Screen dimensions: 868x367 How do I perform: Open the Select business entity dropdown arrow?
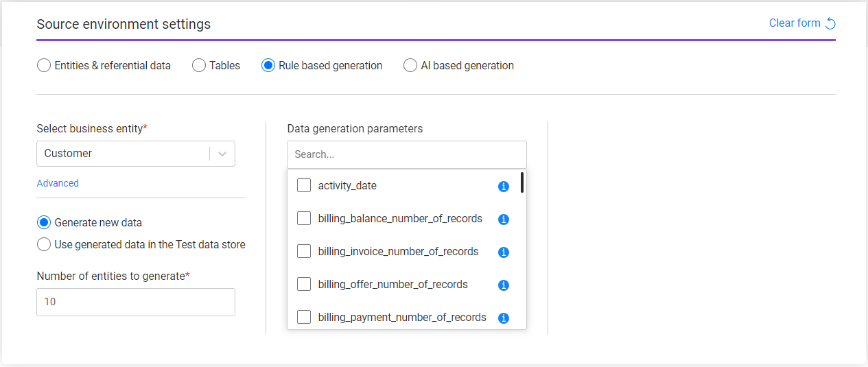[x=222, y=154]
